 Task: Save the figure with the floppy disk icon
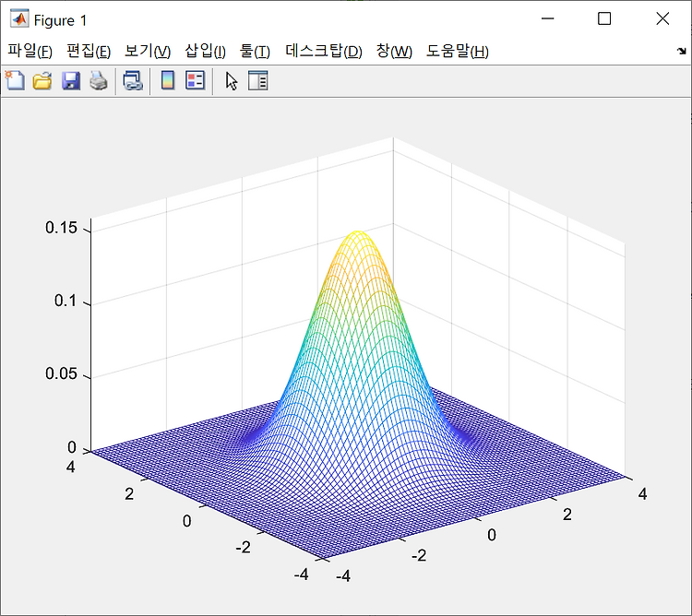71,81
